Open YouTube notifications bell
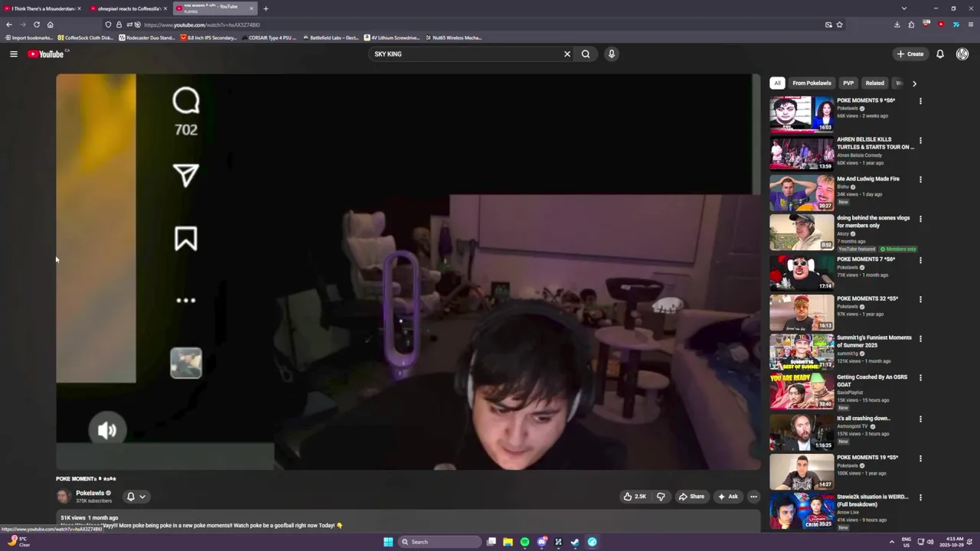Viewport: 980px width, 551px height. [x=940, y=54]
